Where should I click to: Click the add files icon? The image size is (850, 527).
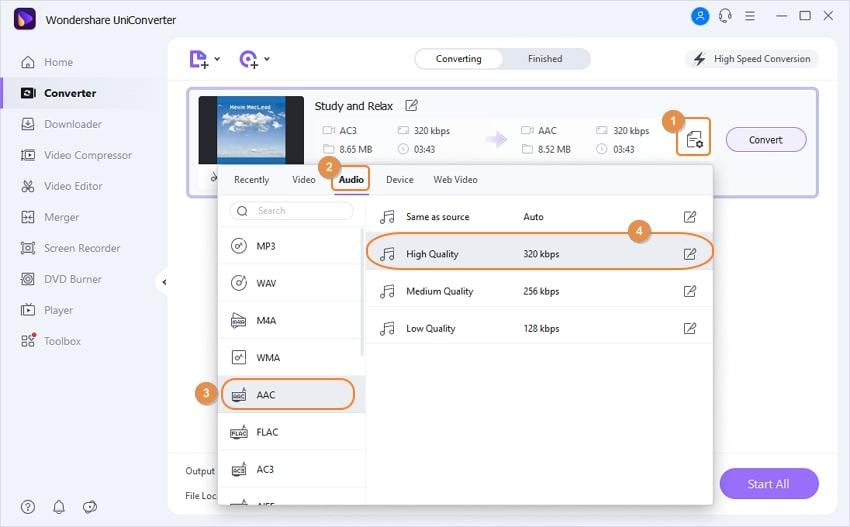click(198, 59)
